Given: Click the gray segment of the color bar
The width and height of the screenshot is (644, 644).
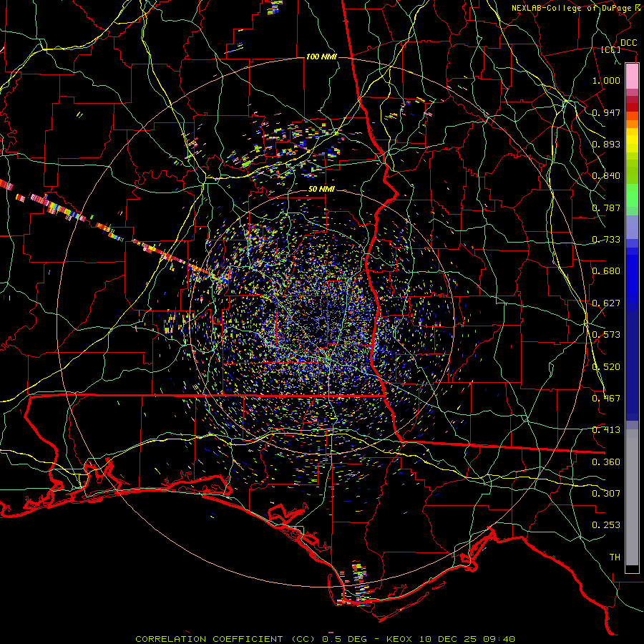Looking at the screenshot, I should [x=632, y=497].
